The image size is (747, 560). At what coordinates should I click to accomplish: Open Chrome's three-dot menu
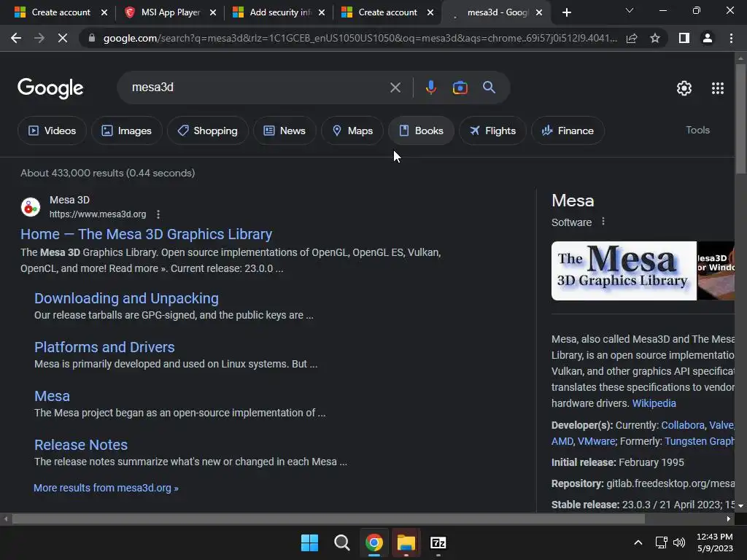coord(731,38)
